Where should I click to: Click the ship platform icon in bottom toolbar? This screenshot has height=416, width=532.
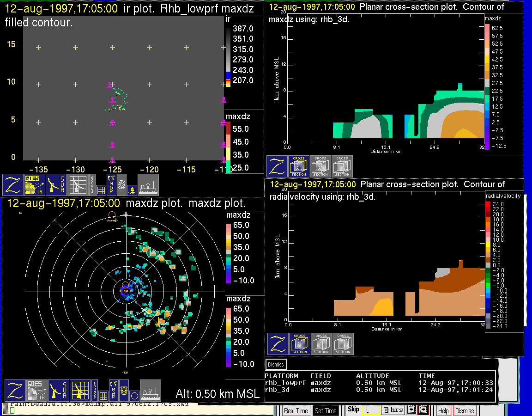151,391
